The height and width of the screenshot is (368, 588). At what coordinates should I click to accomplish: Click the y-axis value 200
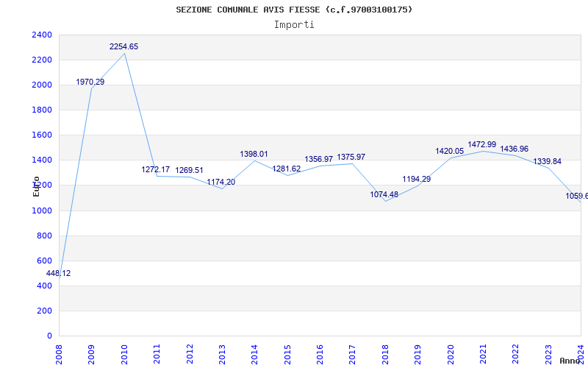coord(45,311)
